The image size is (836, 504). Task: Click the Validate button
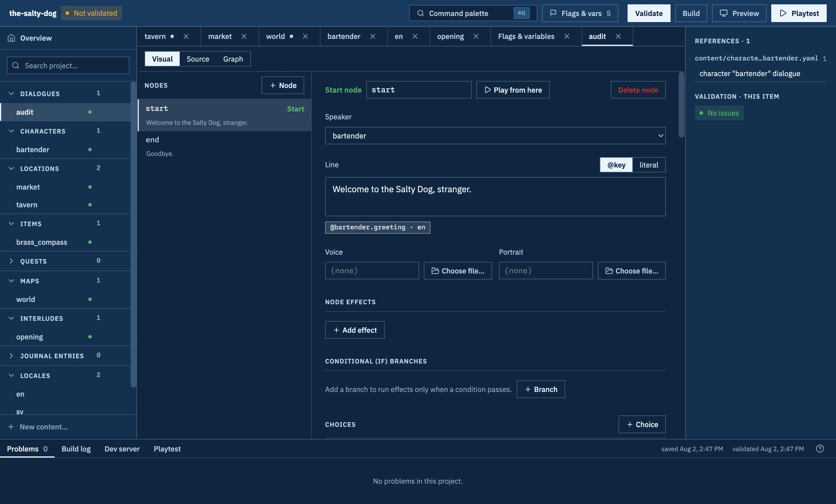[x=649, y=13]
